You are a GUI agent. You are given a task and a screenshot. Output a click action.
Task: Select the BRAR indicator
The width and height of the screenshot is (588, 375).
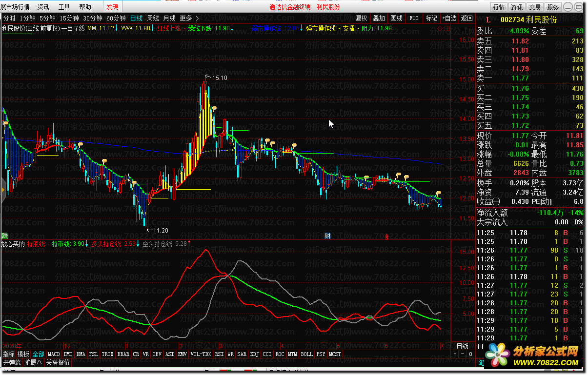click(123, 354)
